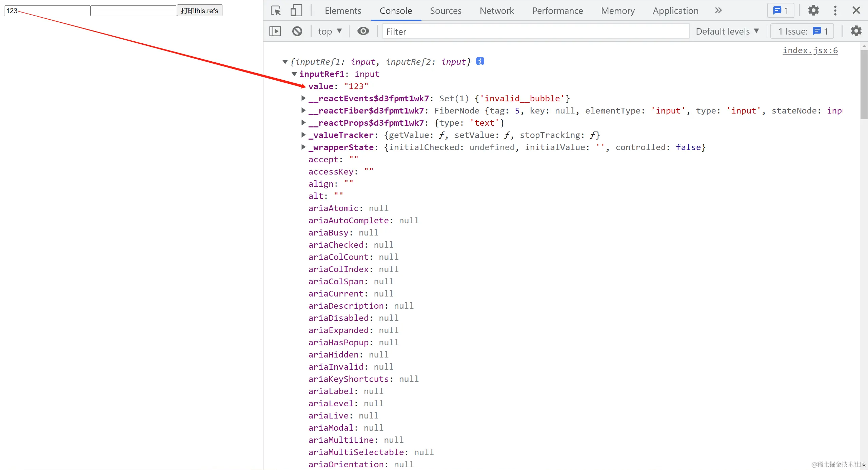Activate the inspect element picker icon

pos(276,11)
